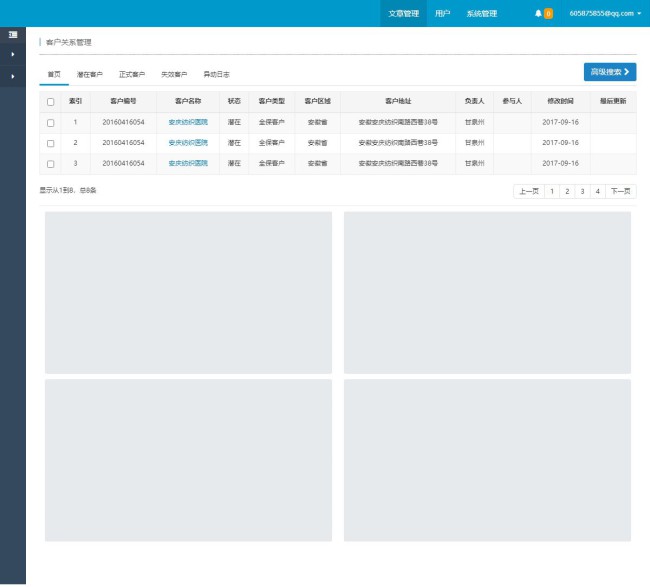Click the top-left gray placeholder panel
The width and height of the screenshot is (650, 587).
click(188, 292)
